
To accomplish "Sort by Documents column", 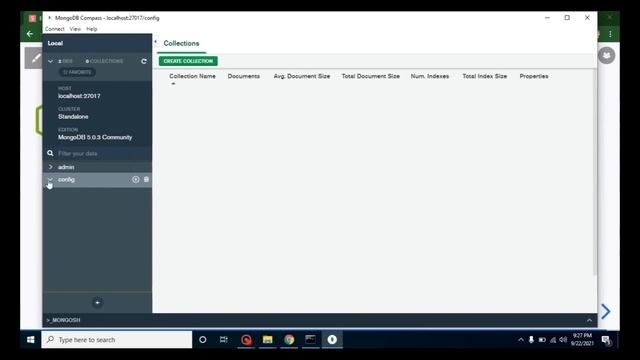I will tap(244, 76).
